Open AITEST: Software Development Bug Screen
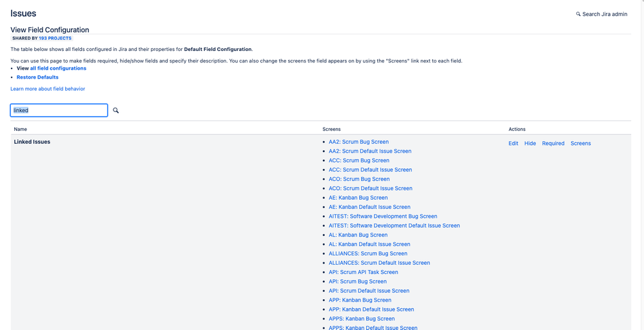644x330 pixels. tap(383, 217)
